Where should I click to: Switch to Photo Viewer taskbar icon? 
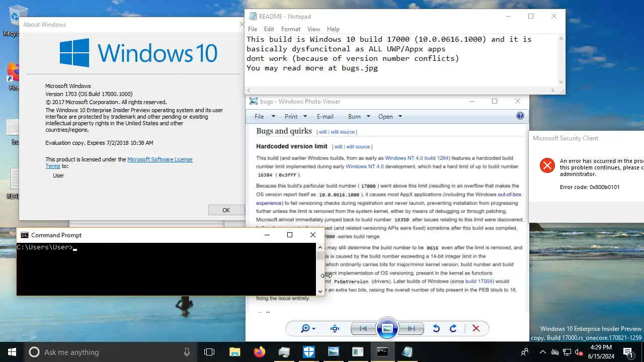(333, 352)
